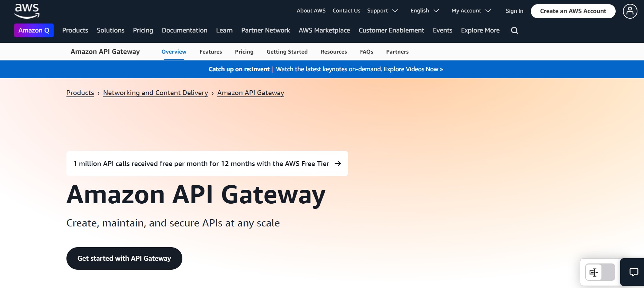Expand the Support dropdown
Viewport: 644px width, 288px height.
(x=382, y=11)
